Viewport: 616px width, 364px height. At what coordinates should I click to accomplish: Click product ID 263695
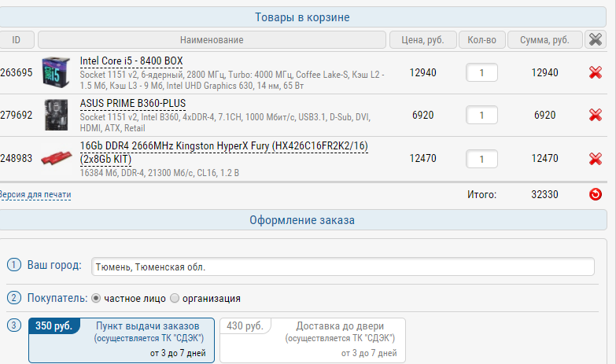pos(16,72)
